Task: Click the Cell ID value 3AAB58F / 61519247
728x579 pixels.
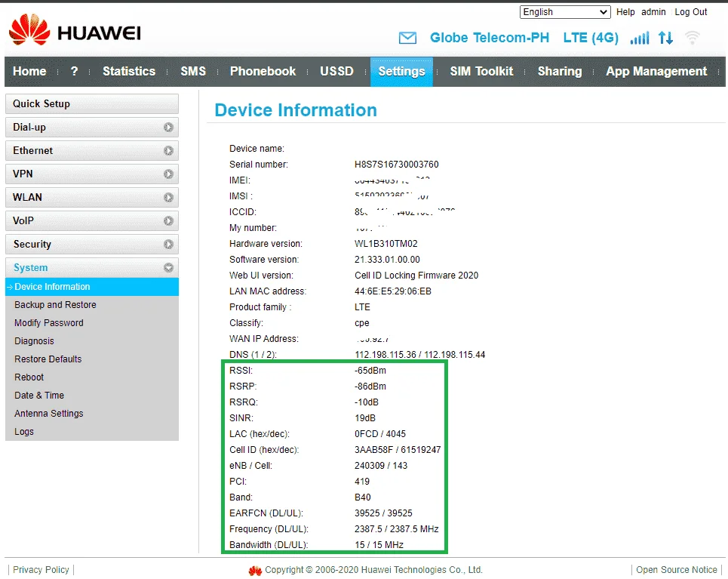Action: tap(398, 450)
